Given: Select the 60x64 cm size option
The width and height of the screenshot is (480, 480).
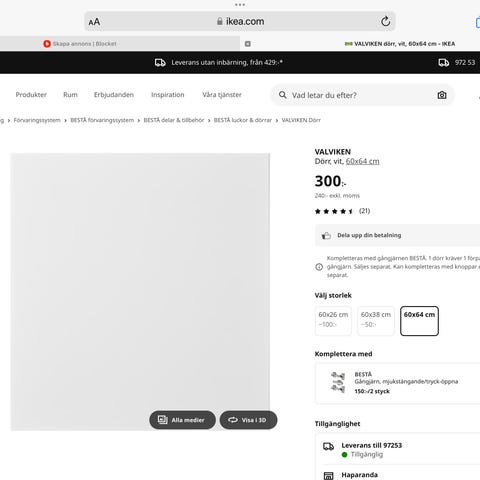Looking at the screenshot, I should (419, 321).
